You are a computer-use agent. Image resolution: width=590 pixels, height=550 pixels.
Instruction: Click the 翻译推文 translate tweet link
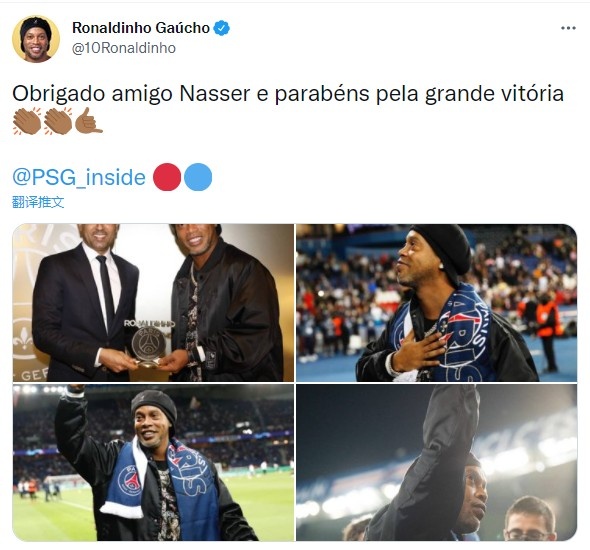[x=38, y=202]
